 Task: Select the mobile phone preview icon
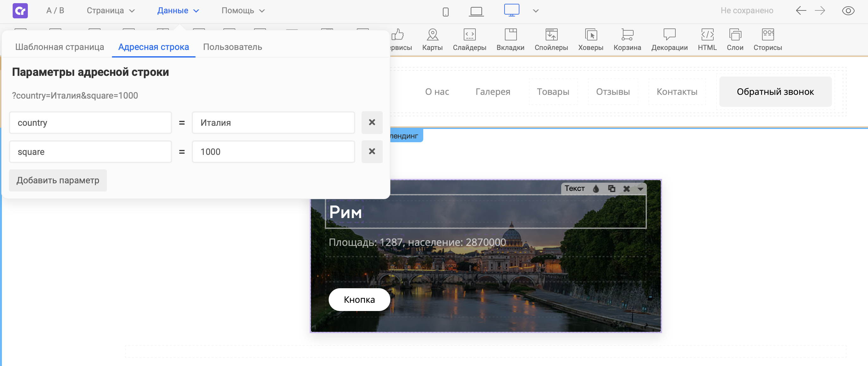pos(445,12)
